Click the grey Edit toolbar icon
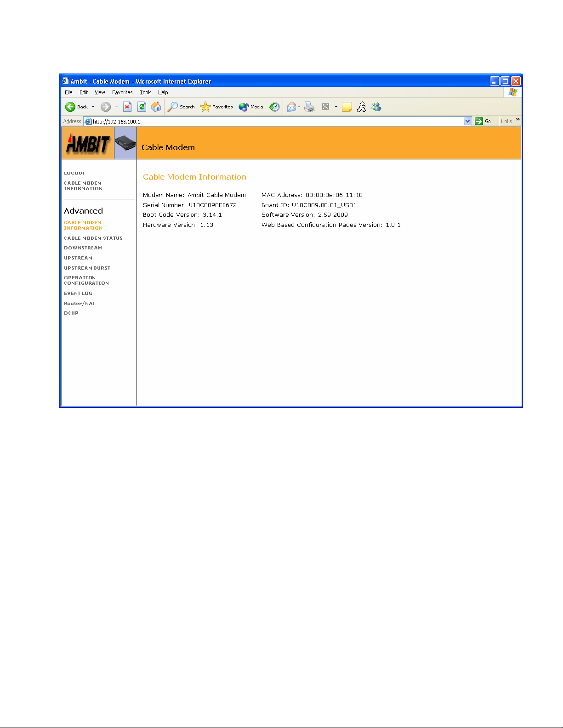563x728 pixels. [x=325, y=107]
